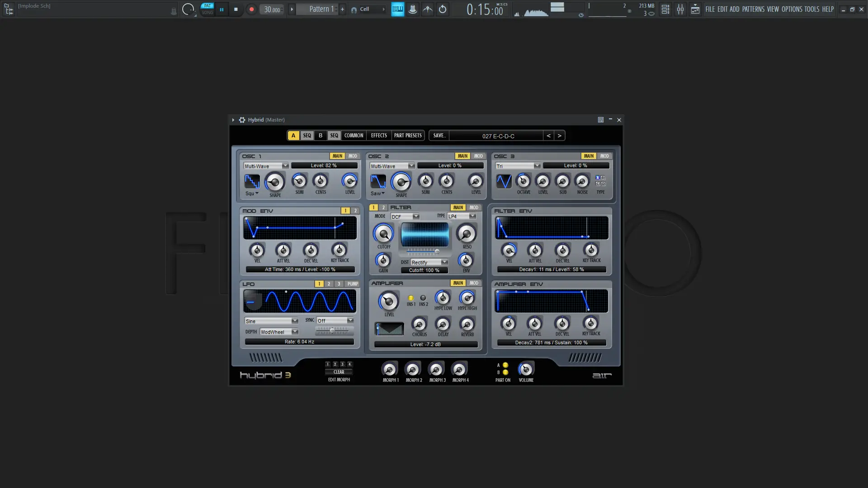Viewport: 868px width, 488px height.
Task: Click the Hybrid plugin settings gear
Action: pos(242,120)
